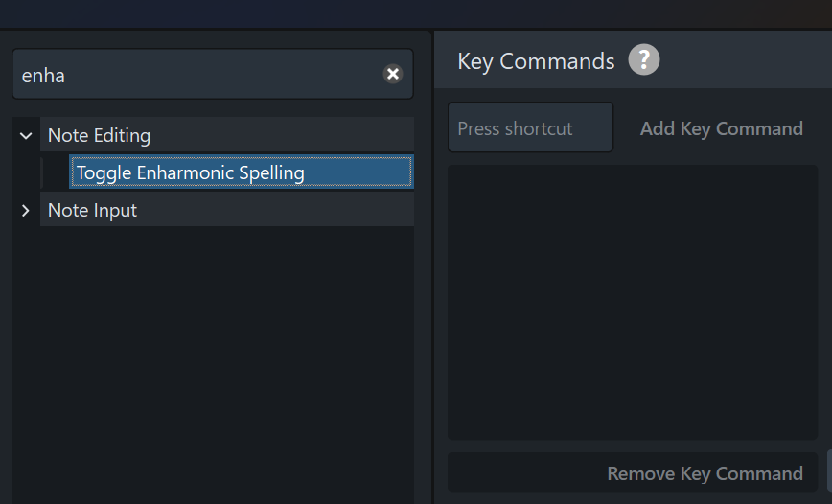Open the Key Commands help question mark
Image resolution: width=832 pixels, height=504 pixels.
pos(643,59)
